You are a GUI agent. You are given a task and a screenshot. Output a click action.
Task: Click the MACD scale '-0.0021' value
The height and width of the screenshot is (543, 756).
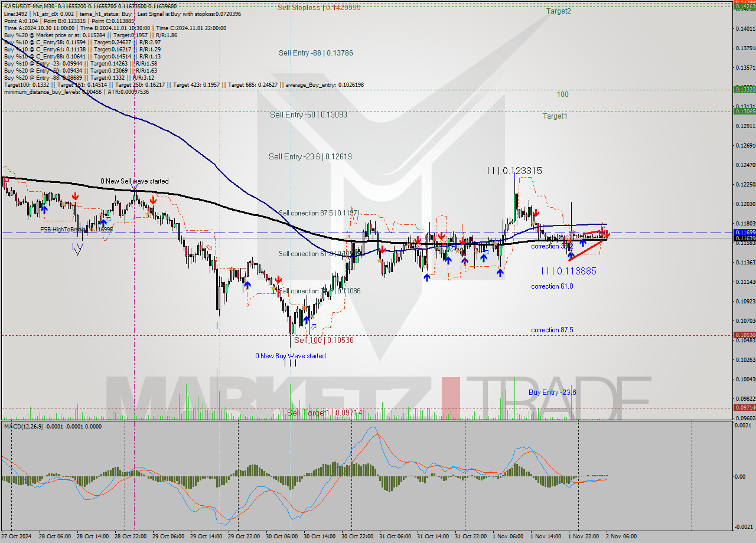point(742,527)
